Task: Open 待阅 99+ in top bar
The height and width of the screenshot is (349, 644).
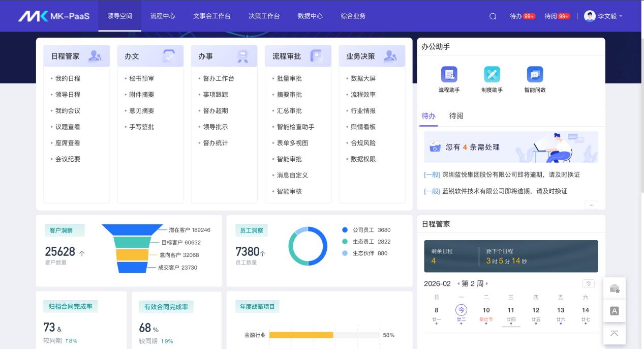Action: 557,16
